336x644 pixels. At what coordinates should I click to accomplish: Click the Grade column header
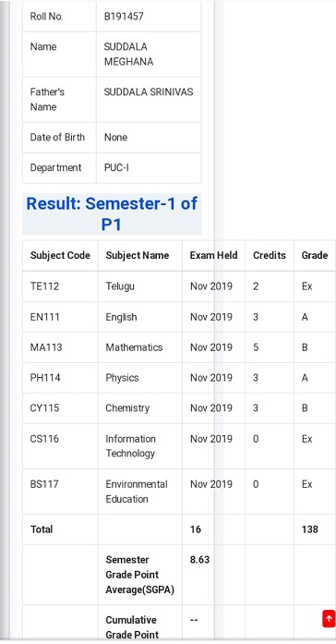pyautogui.click(x=315, y=255)
